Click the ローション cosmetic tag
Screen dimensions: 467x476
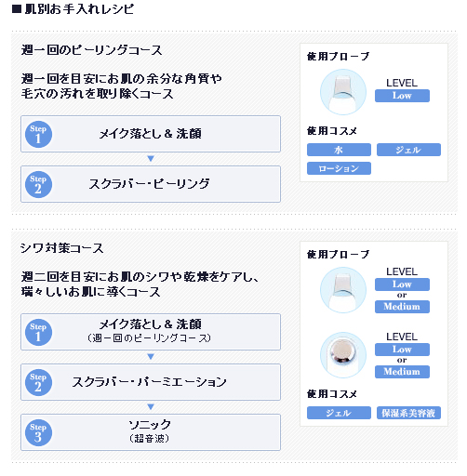click(339, 168)
